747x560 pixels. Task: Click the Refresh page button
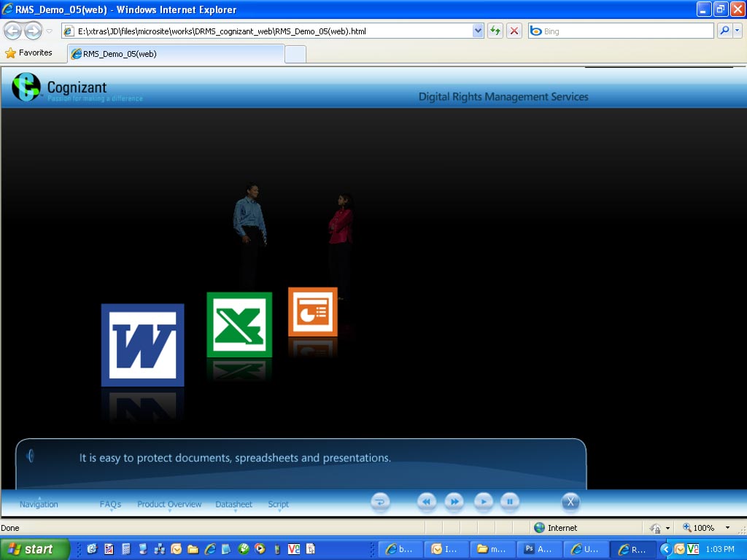(x=495, y=31)
